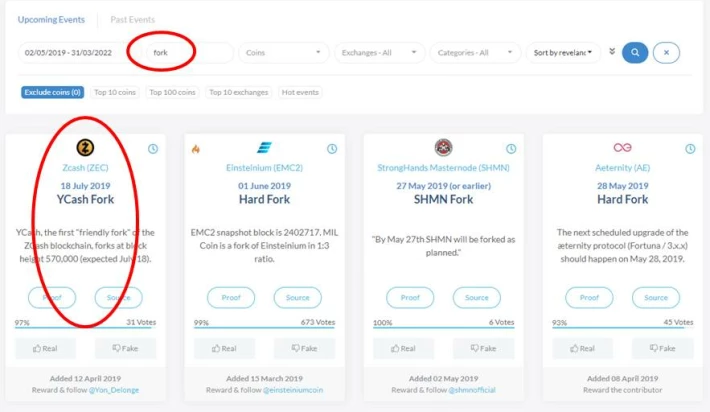This screenshot has height=412, width=710.
Task: Click 'Reward the contributor' text on Aeternity card
Action: [x=623, y=390]
